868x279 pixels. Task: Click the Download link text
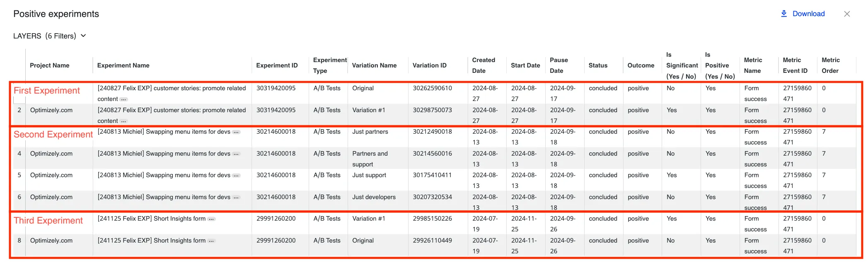[x=808, y=14]
